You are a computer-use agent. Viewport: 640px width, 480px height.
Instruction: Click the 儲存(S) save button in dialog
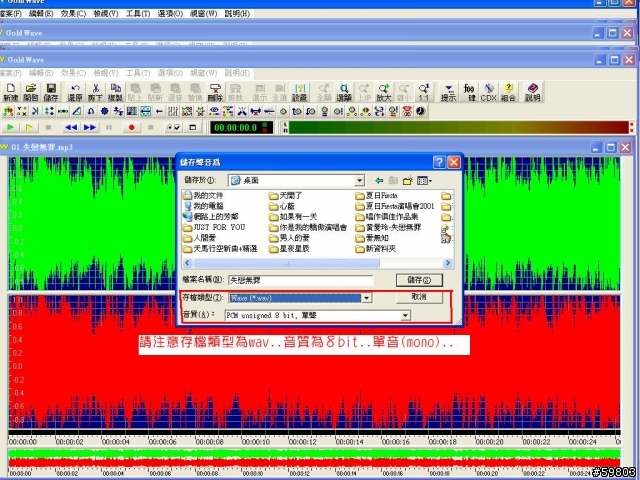[x=419, y=280]
